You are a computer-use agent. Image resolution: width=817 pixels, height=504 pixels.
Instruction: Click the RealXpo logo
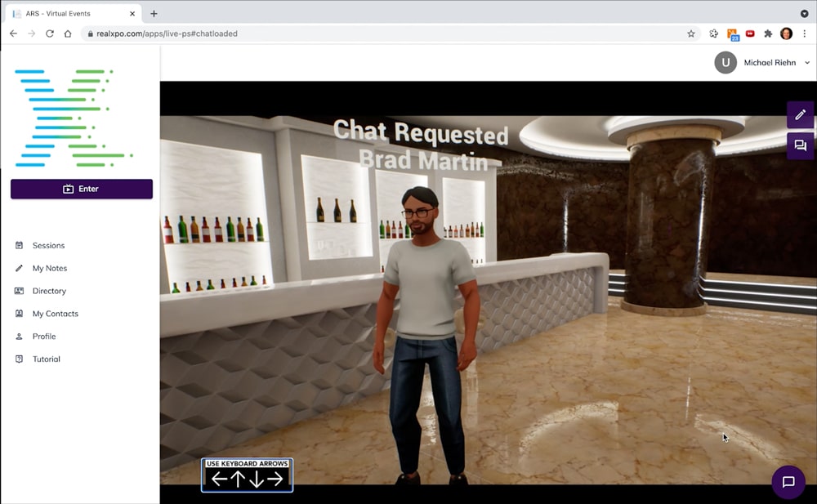(74, 118)
